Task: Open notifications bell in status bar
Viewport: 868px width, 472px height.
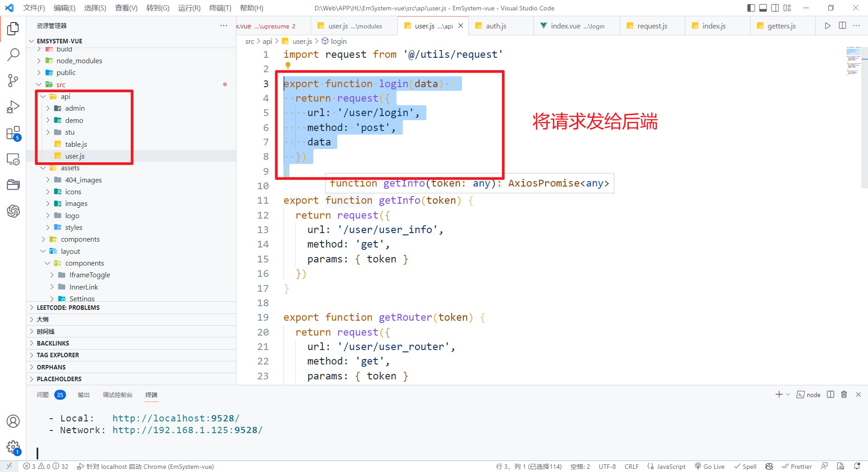Action: 857,467
